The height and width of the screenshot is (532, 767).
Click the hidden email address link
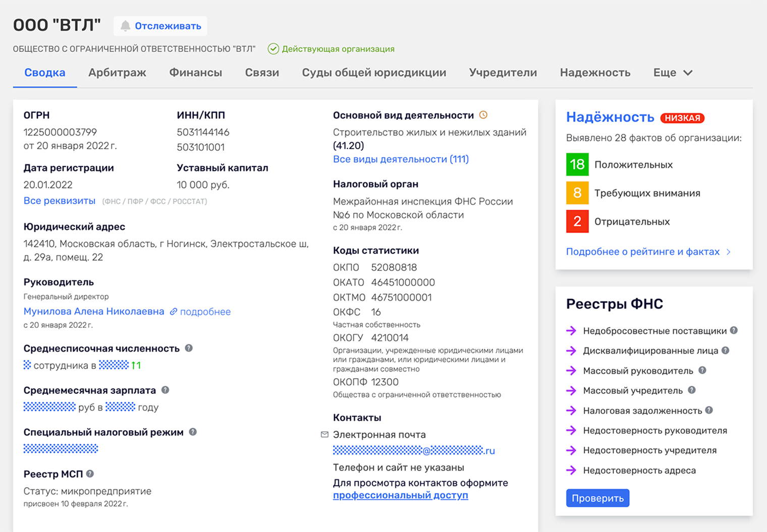pyautogui.click(x=414, y=450)
